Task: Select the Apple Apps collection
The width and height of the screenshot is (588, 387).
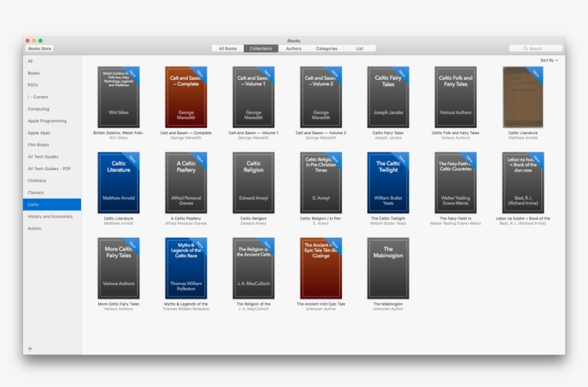Action: pos(52,133)
